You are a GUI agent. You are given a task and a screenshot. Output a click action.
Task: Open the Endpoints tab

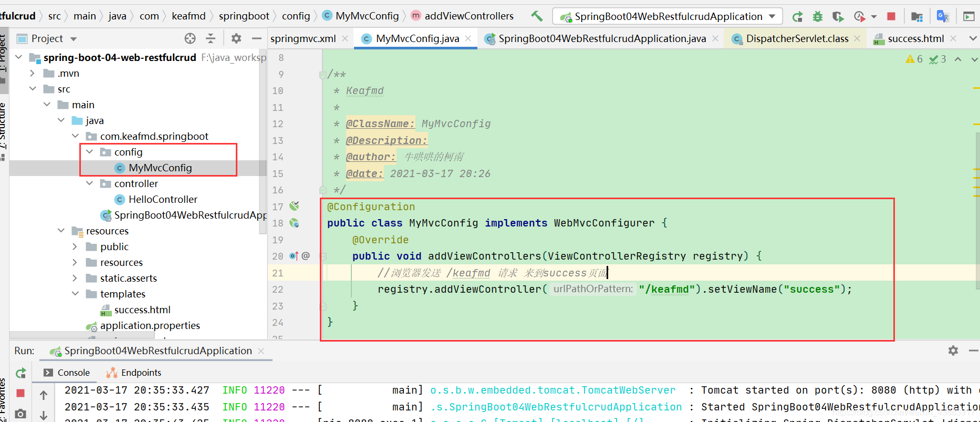click(x=134, y=373)
